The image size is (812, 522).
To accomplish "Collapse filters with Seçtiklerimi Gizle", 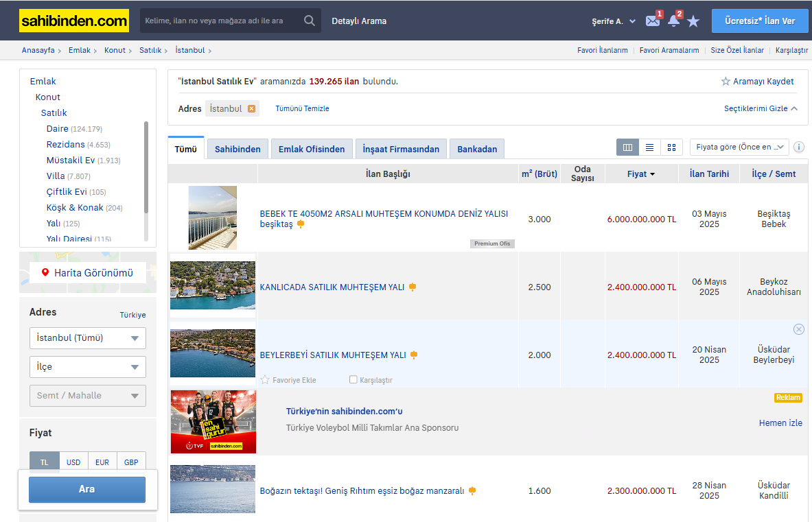I will click(x=761, y=108).
